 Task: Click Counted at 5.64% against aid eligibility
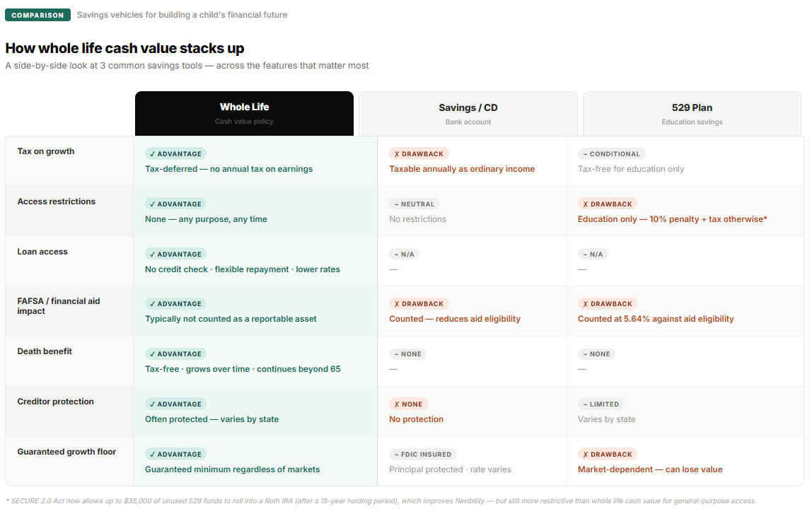click(x=656, y=319)
